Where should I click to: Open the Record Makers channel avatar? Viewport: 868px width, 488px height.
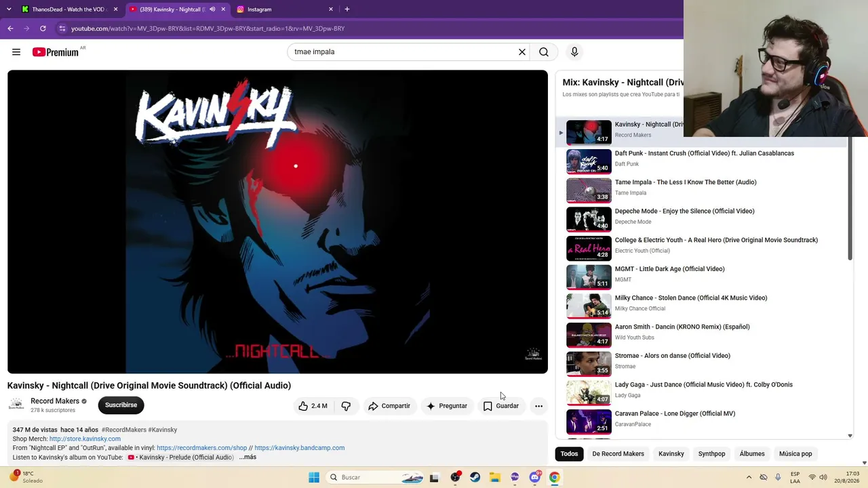point(16,405)
